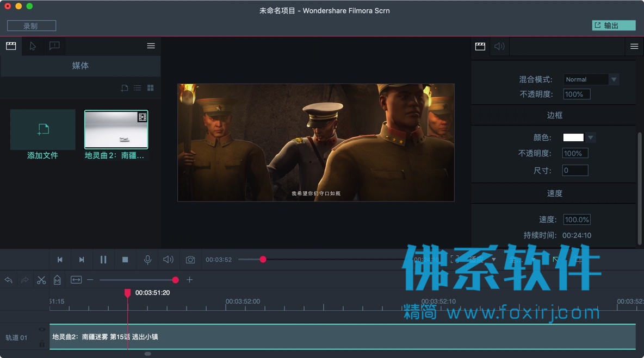
Task: Switch media library to grid view
Action: pos(150,88)
